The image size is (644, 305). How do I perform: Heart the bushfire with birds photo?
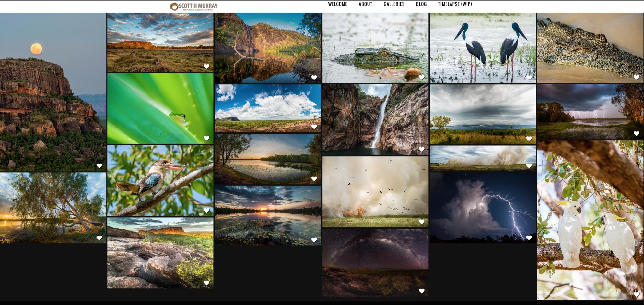point(421,222)
